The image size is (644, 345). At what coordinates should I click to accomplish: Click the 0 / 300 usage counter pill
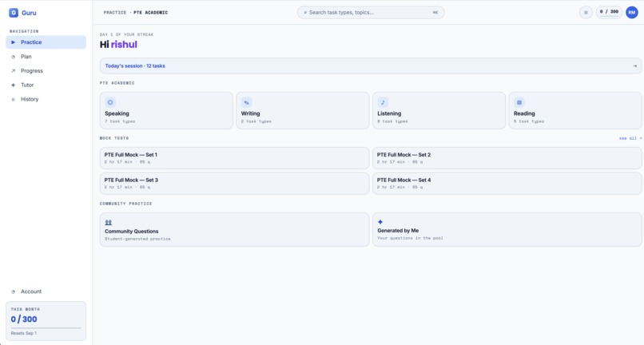pos(609,12)
